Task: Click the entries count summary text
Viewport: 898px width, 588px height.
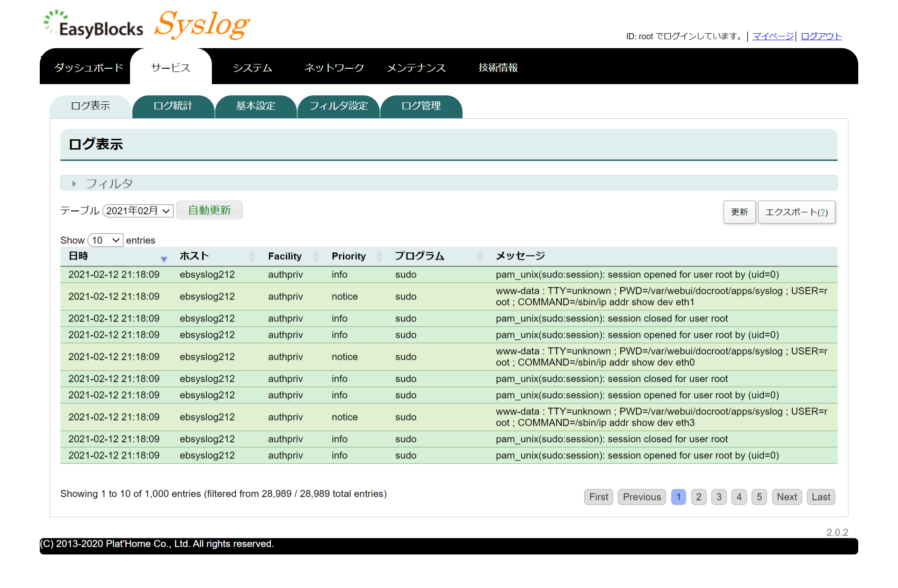Action: click(224, 494)
